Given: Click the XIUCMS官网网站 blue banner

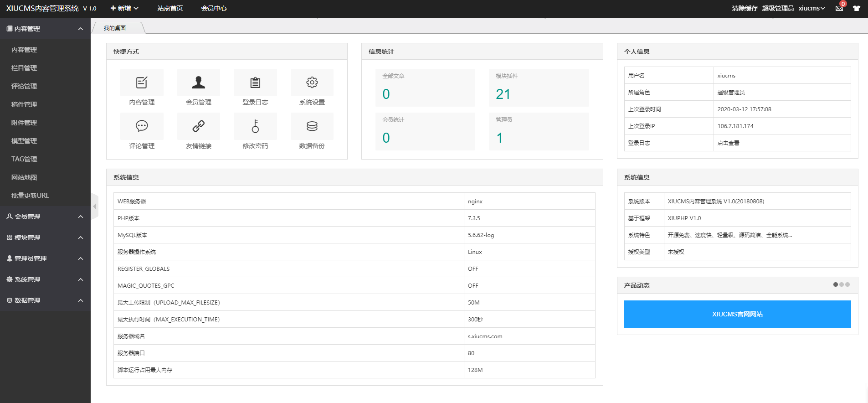Looking at the screenshot, I should 737,314.
